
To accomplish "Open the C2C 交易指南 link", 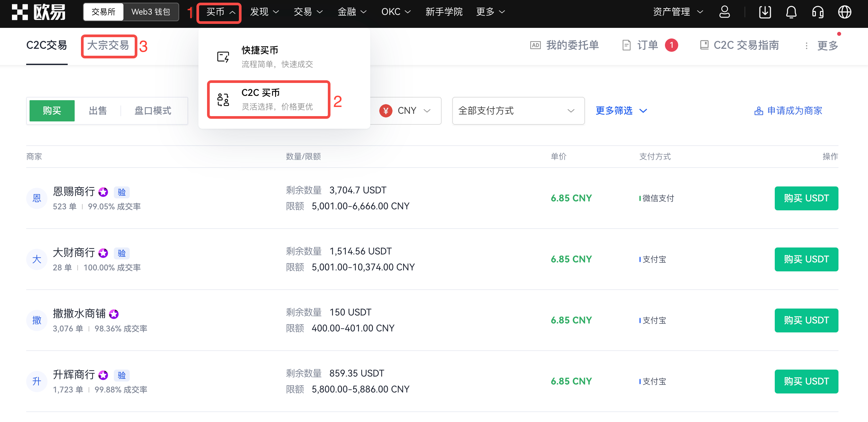I will pyautogui.click(x=739, y=45).
